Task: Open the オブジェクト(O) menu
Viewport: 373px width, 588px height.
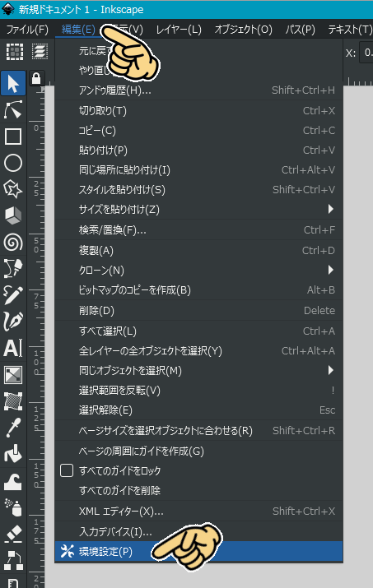Action: [243, 30]
